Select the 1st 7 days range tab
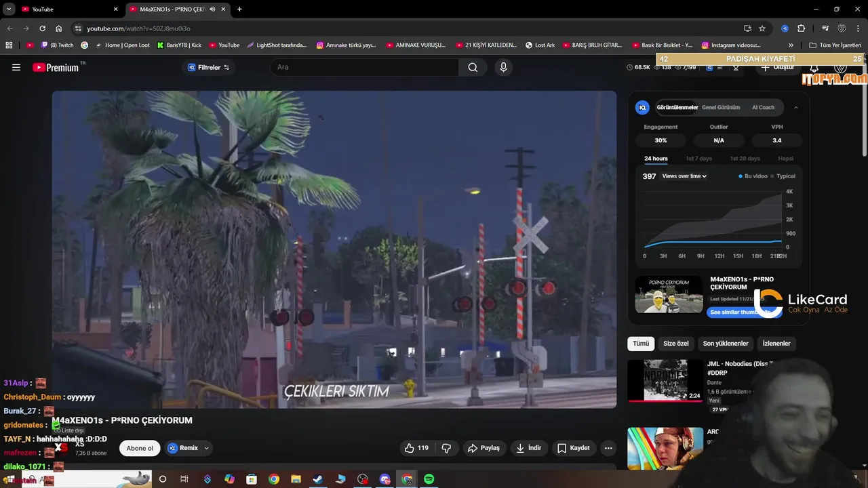Screen dimensions: 868x488 pyautogui.click(x=698, y=159)
